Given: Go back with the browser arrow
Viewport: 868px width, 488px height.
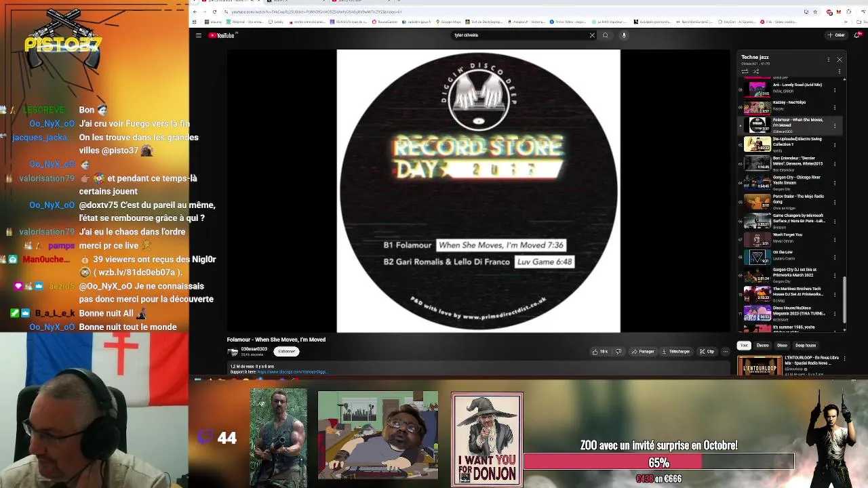Looking at the screenshot, I should [x=195, y=12].
